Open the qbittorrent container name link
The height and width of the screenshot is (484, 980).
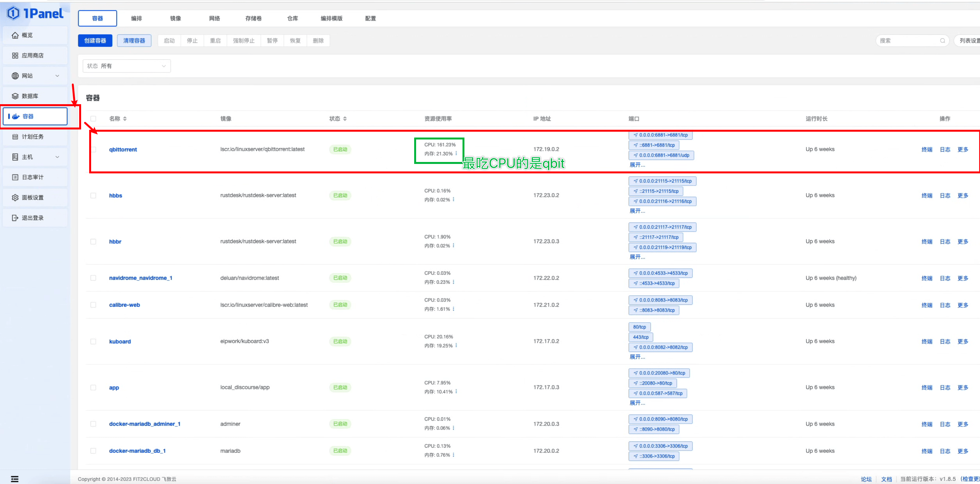(x=123, y=149)
